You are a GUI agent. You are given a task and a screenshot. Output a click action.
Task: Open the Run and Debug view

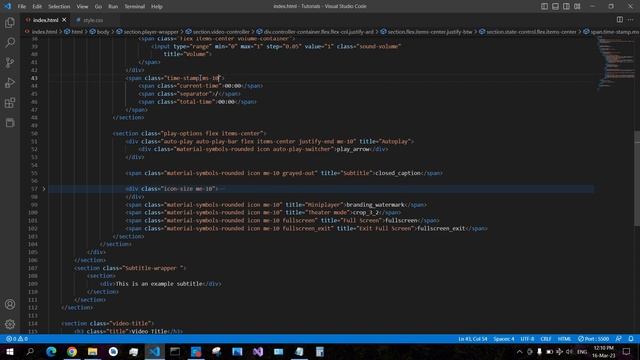[10, 82]
